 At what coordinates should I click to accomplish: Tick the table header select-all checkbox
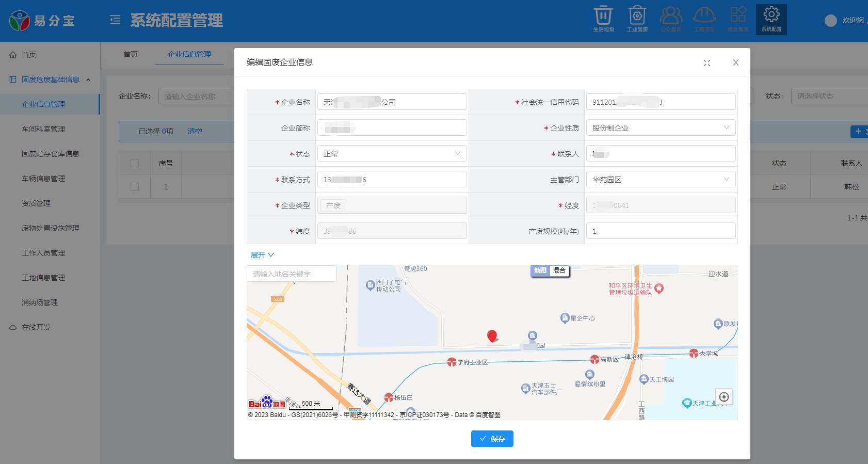(135, 163)
